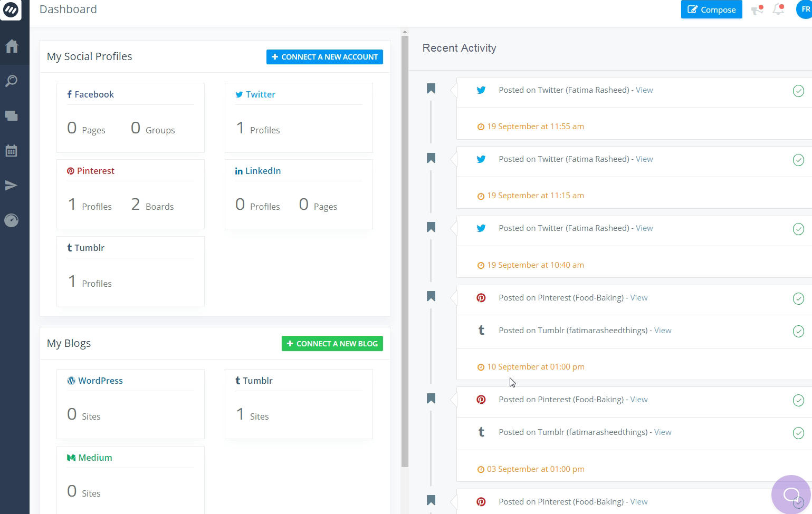Click '19 September at 11:55 am' timestamp
Screen dimensions: 812x514
[536, 127]
